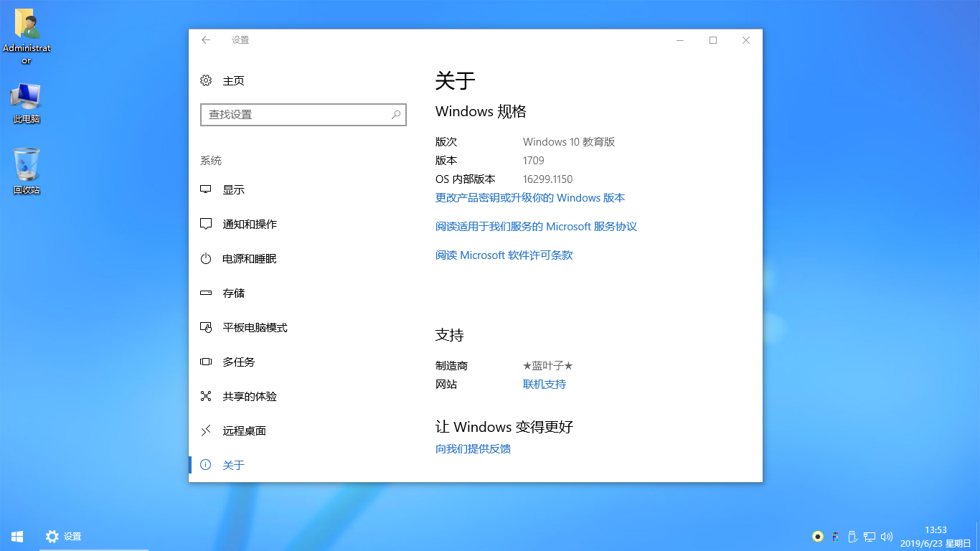Open the Windows Start button

(x=17, y=537)
